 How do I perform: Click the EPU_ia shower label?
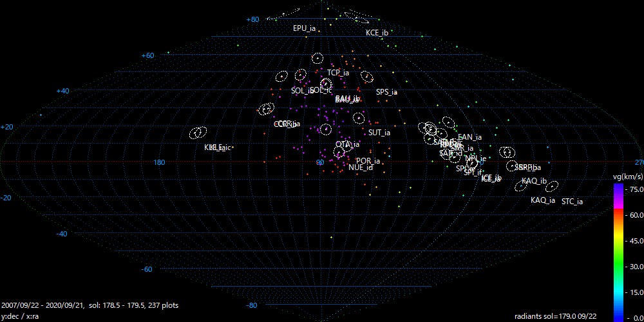(304, 28)
